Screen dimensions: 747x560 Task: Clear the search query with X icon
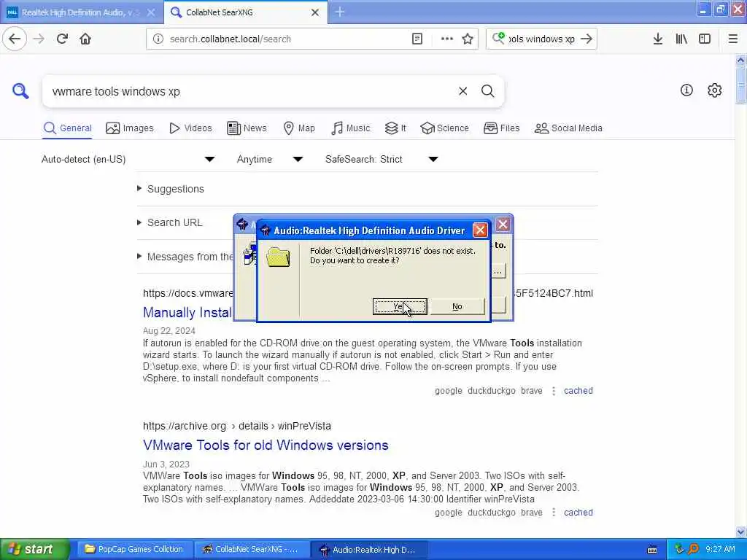(x=463, y=91)
